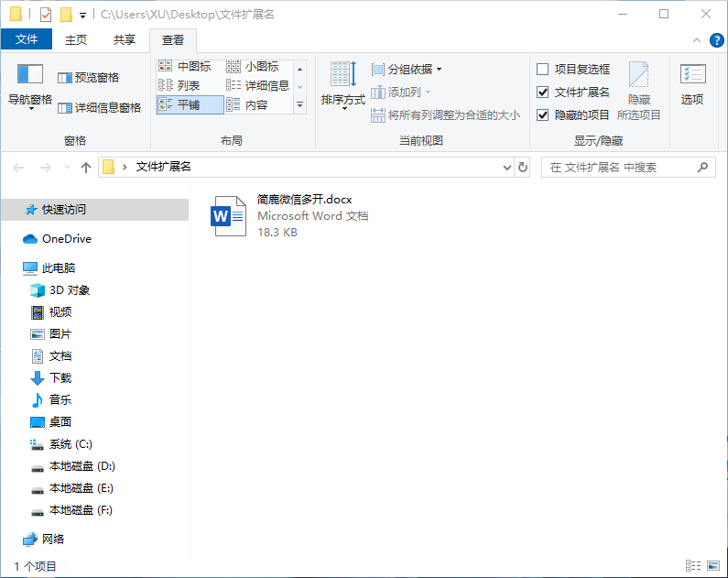Viewport: 728px width, 578px height.
Task: Refresh the folder view
Action: click(522, 167)
